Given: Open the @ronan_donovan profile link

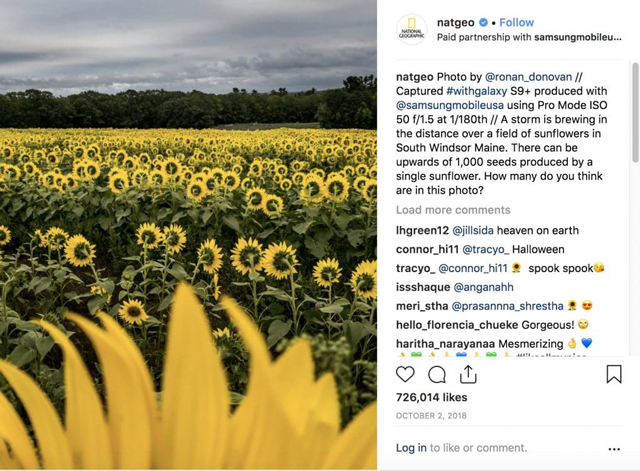Looking at the screenshot, I should click(x=528, y=77).
